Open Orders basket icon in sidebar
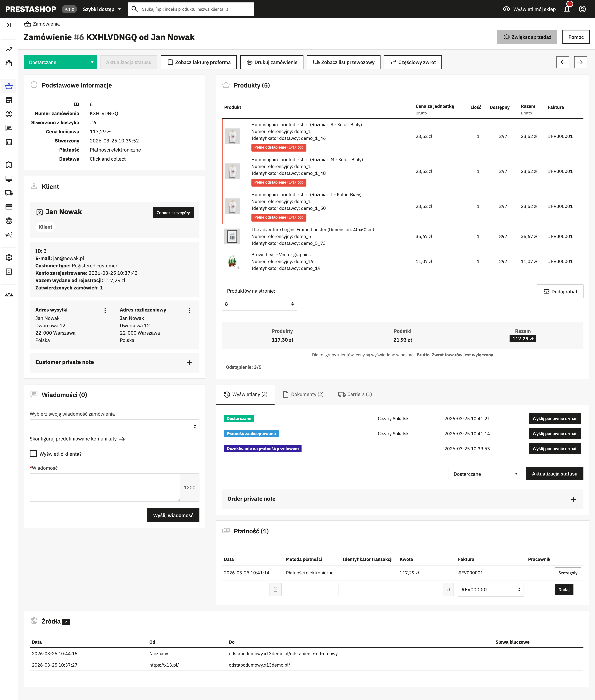The width and height of the screenshot is (595, 700). 9,86
